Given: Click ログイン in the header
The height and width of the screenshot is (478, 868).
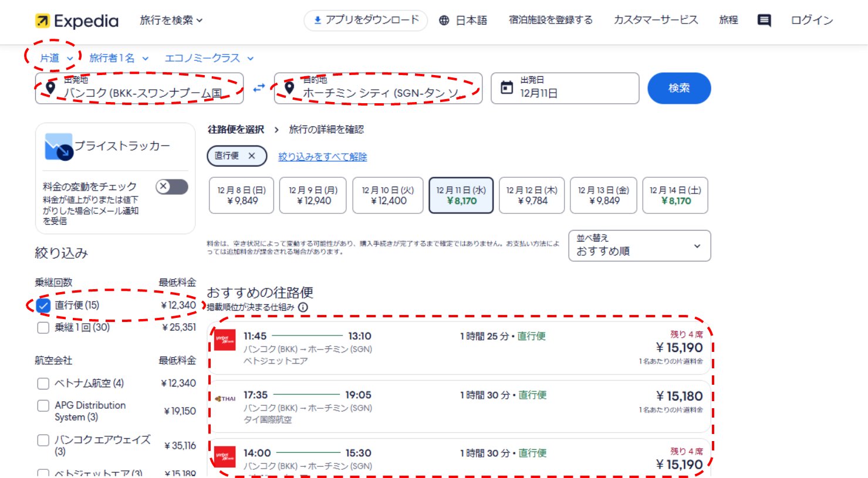Looking at the screenshot, I should click(x=812, y=20).
